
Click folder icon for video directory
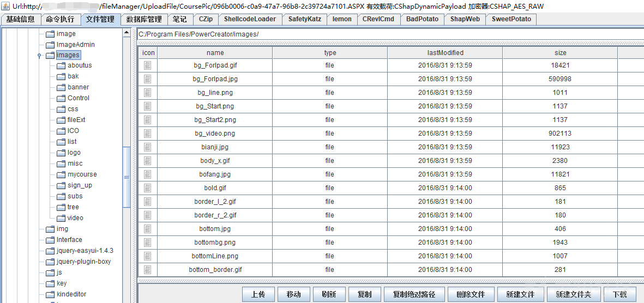coord(61,218)
